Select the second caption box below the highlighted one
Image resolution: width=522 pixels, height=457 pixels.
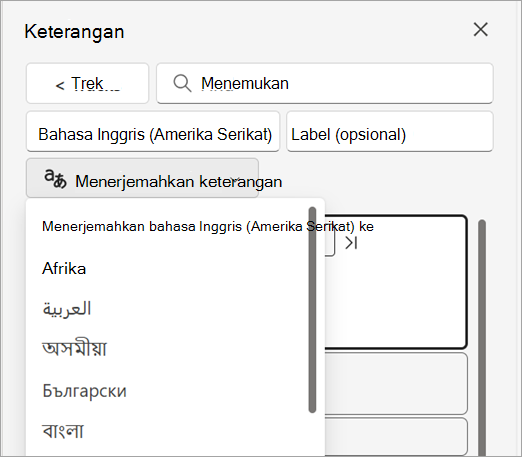pos(396,383)
